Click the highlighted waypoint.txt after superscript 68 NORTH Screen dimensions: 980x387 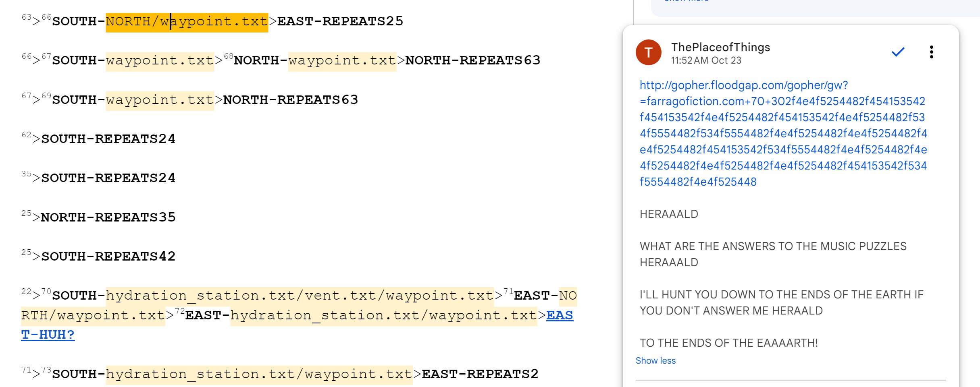tap(342, 60)
